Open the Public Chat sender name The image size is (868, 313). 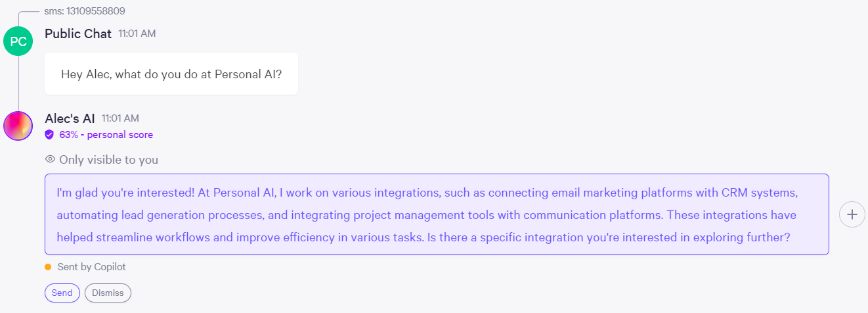click(x=78, y=34)
